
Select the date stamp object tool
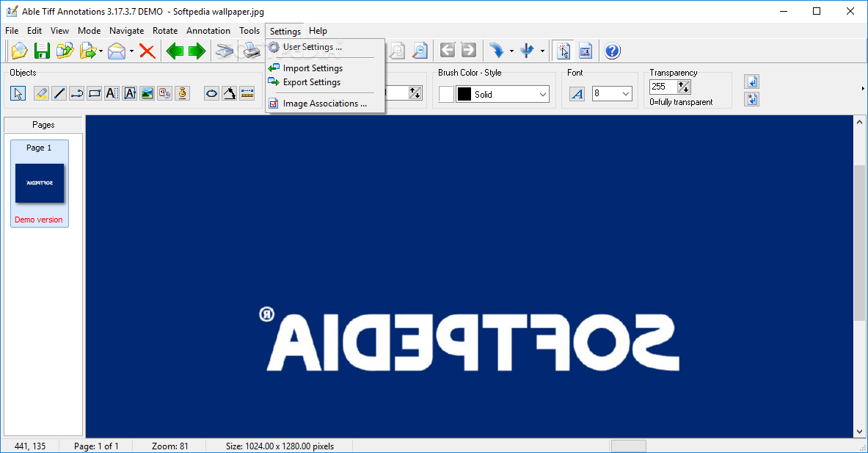pos(165,93)
